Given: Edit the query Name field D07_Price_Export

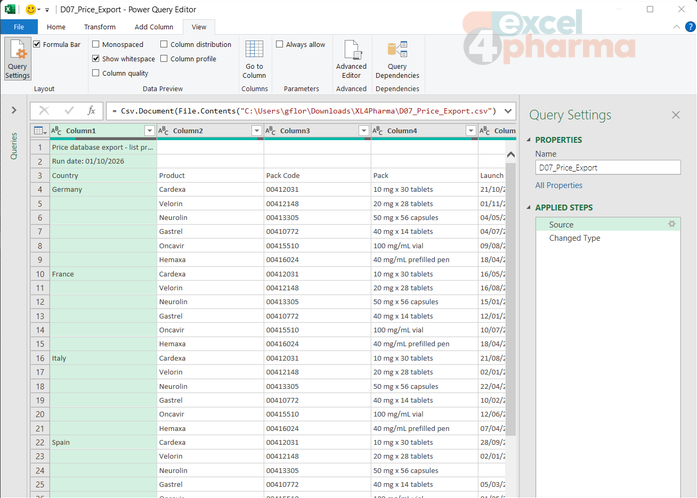Looking at the screenshot, I should tap(608, 168).
